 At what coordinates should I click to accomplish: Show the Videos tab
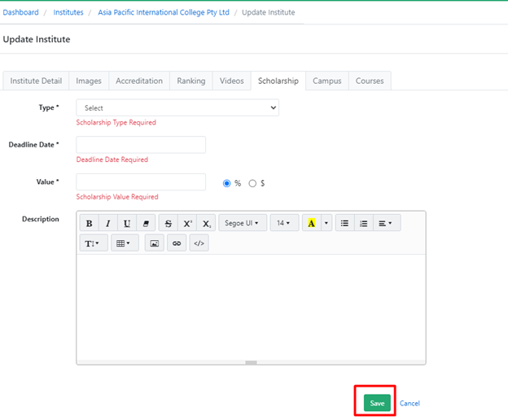[x=232, y=81]
